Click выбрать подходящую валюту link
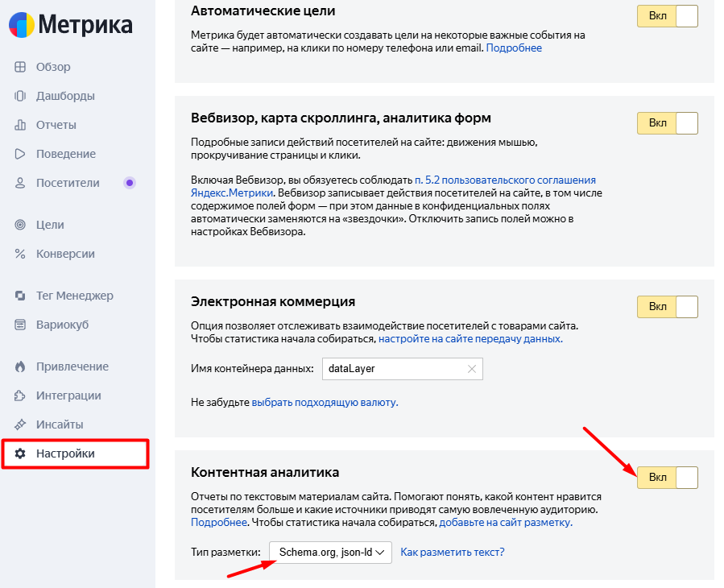 tap(325, 402)
